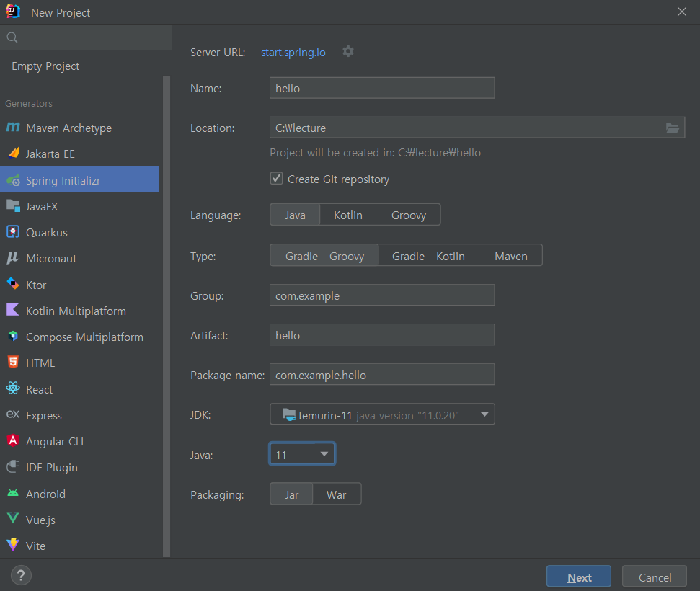Image resolution: width=700 pixels, height=591 pixels.
Task: Open Server URL settings gear
Action: click(x=348, y=51)
